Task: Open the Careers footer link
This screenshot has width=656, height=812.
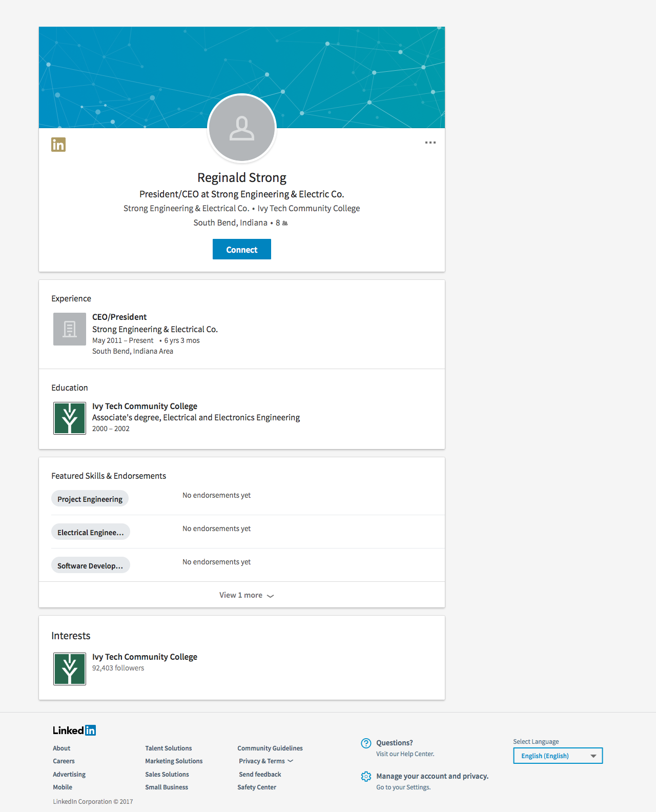Action: pyautogui.click(x=64, y=761)
